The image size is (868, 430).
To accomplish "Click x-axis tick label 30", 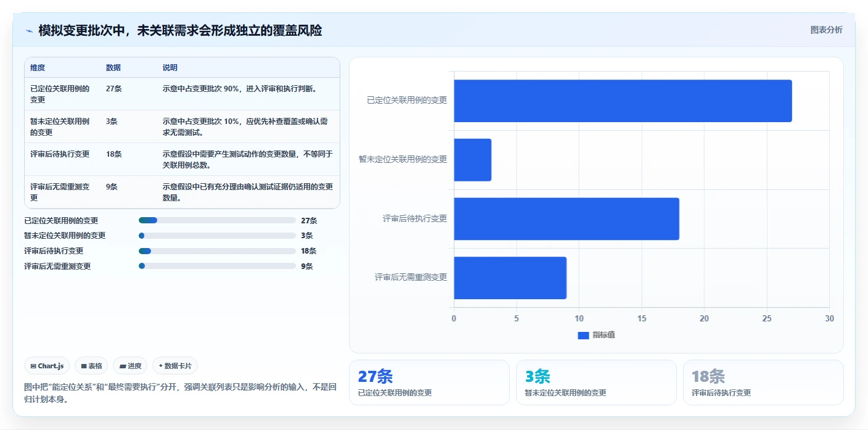I will click(x=829, y=318).
